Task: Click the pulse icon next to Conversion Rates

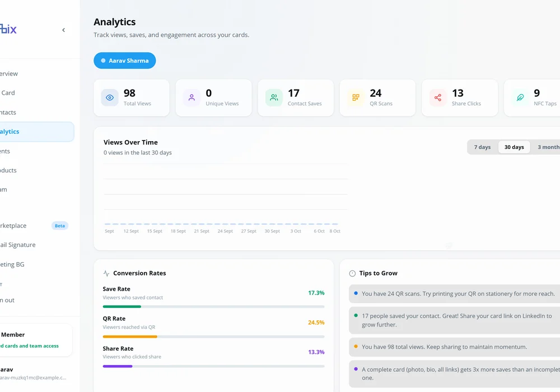Action: (x=106, y=273)
